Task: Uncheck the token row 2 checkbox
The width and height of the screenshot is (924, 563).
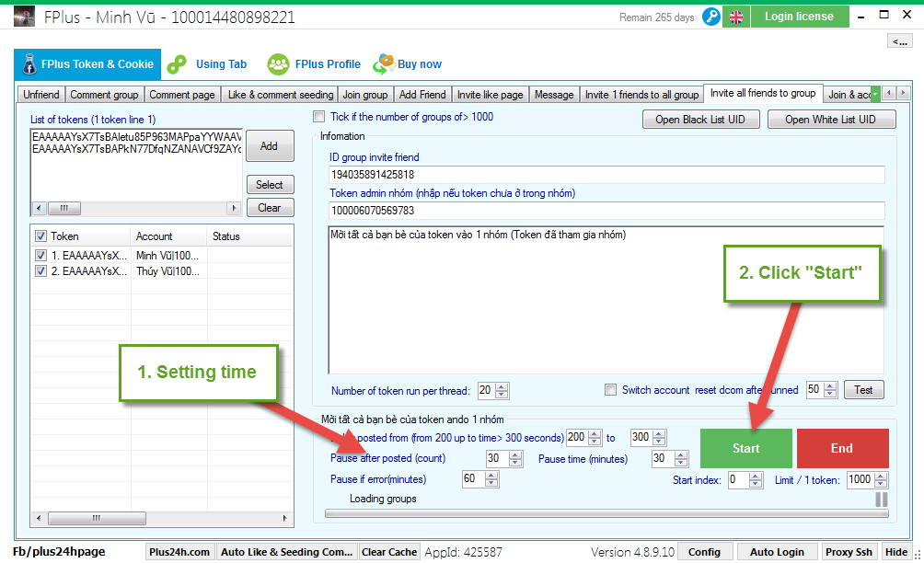Action: [x=40, y=271]
